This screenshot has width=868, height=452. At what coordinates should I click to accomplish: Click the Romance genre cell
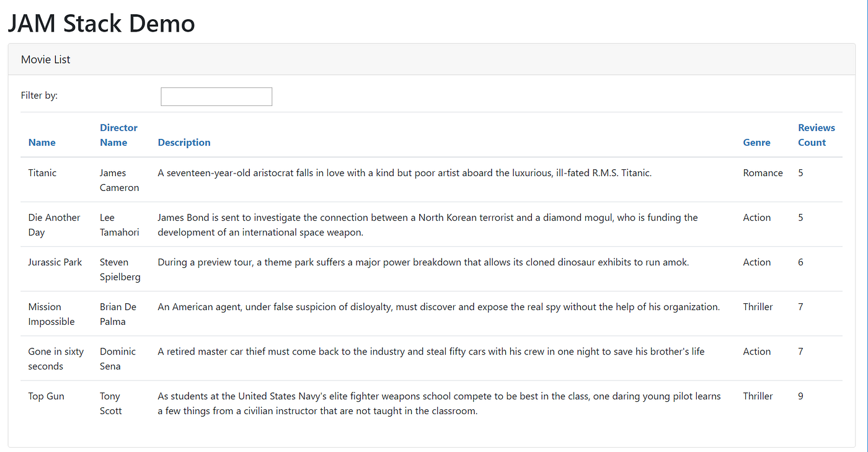tap(763, 173)
